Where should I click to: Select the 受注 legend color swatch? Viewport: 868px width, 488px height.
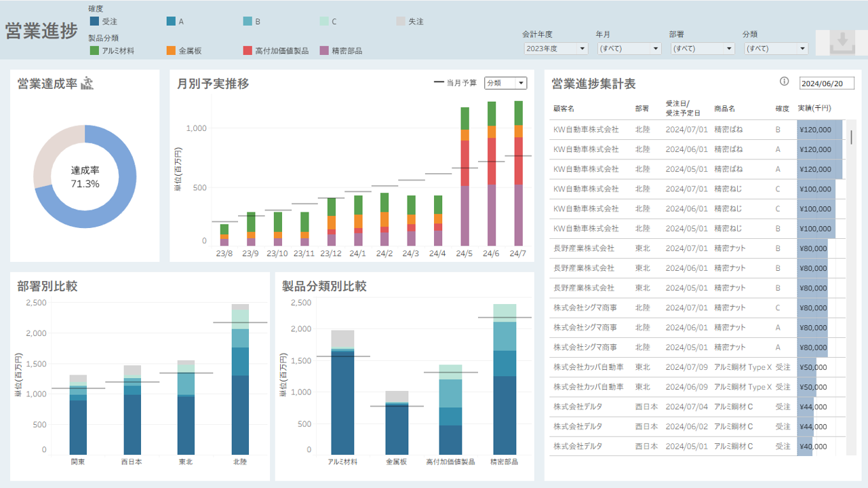(94, 21)
